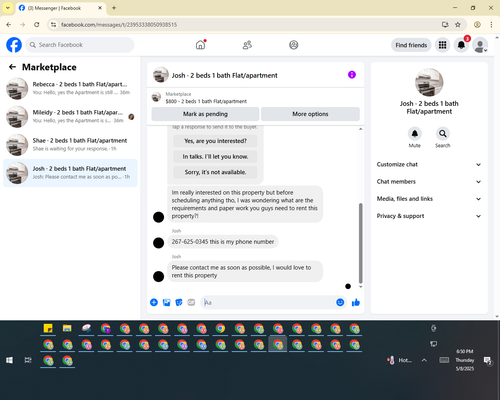Click the Facebook logo
The height and width of the screenshot is (400, 500).
(14, 45)
